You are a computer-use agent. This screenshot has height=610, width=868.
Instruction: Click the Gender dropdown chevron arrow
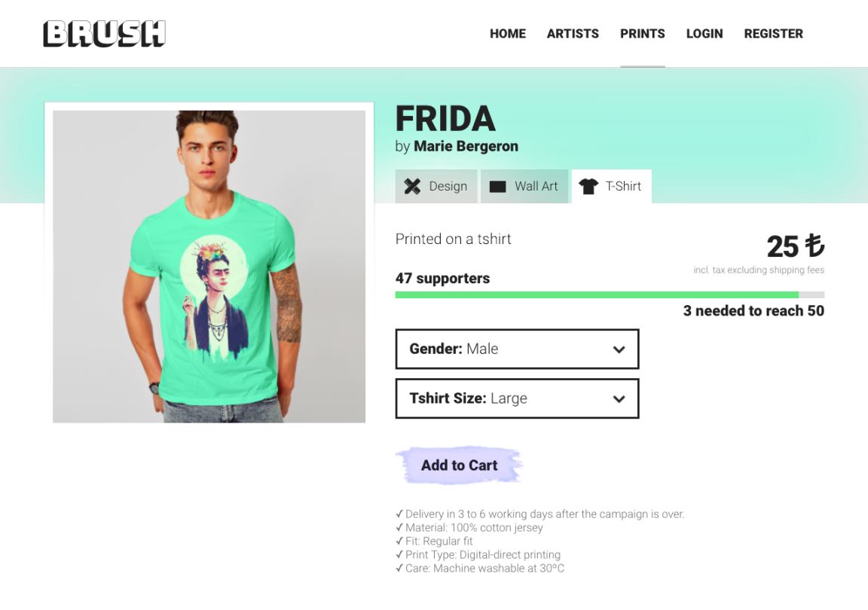[x=619, y=350]
